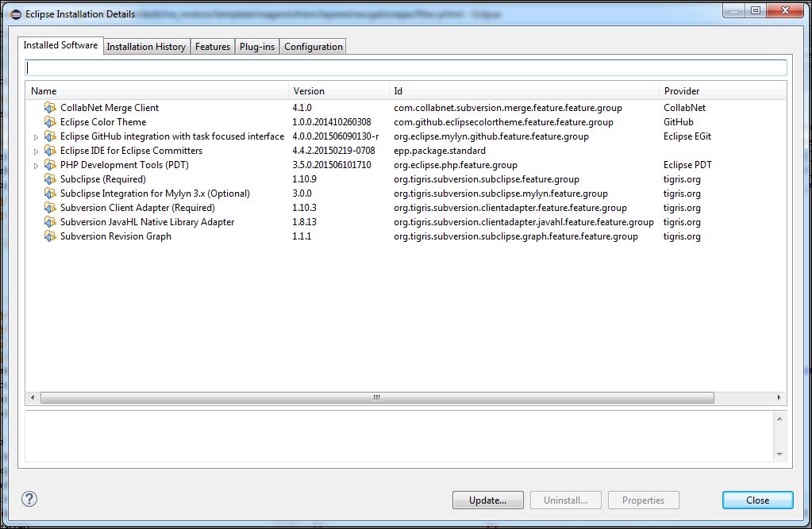Click version 1.8.13 in the Version column

305,222
